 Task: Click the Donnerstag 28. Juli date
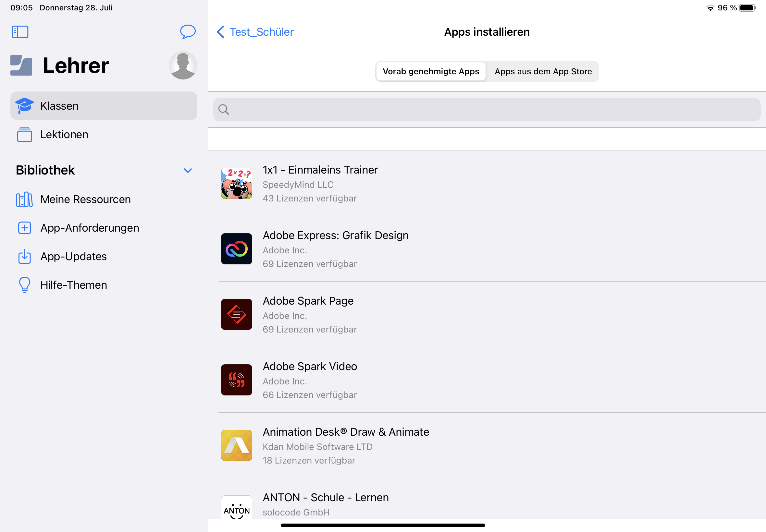[76, 8]
